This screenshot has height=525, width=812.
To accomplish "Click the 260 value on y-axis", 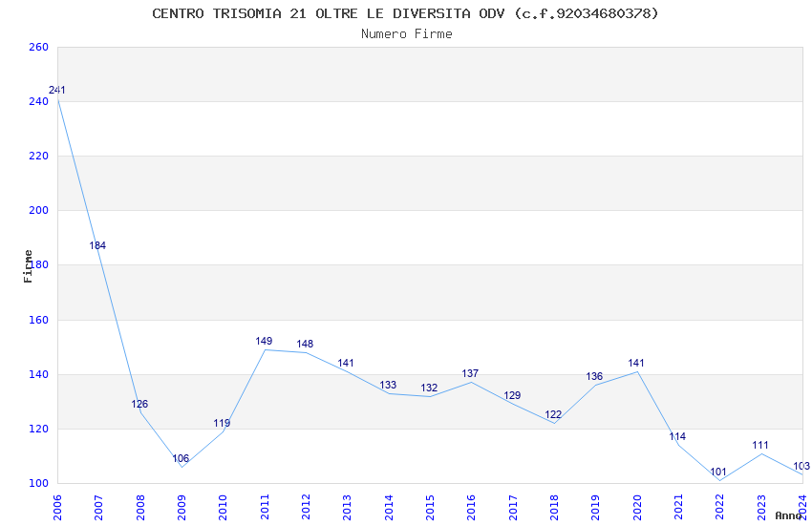I will tap(38, 47).
